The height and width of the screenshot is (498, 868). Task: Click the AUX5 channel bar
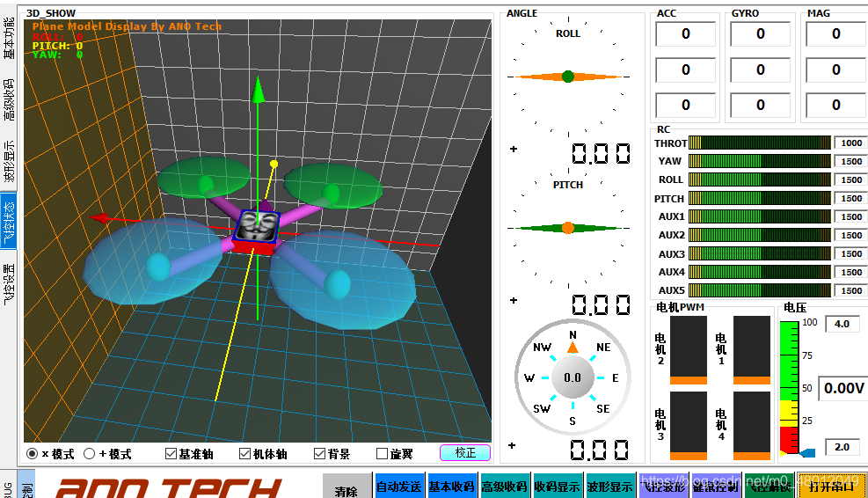(x=760, y=290)
